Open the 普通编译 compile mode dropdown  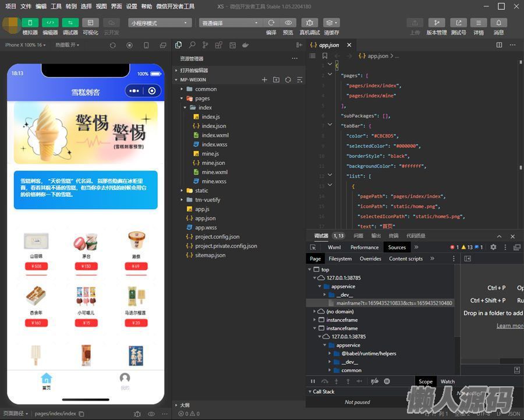coord(231,23)
